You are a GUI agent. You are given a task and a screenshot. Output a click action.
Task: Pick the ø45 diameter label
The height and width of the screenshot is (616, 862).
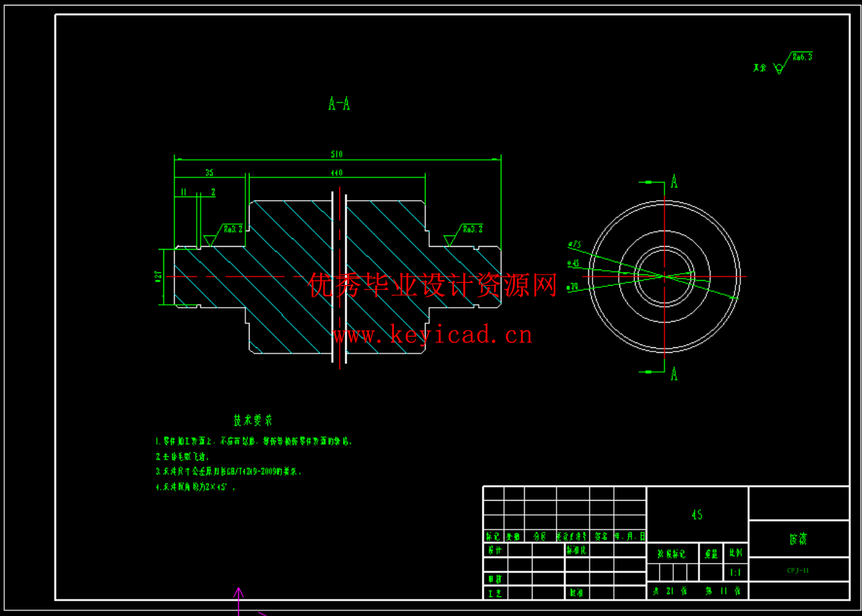[x=573, y=263]
